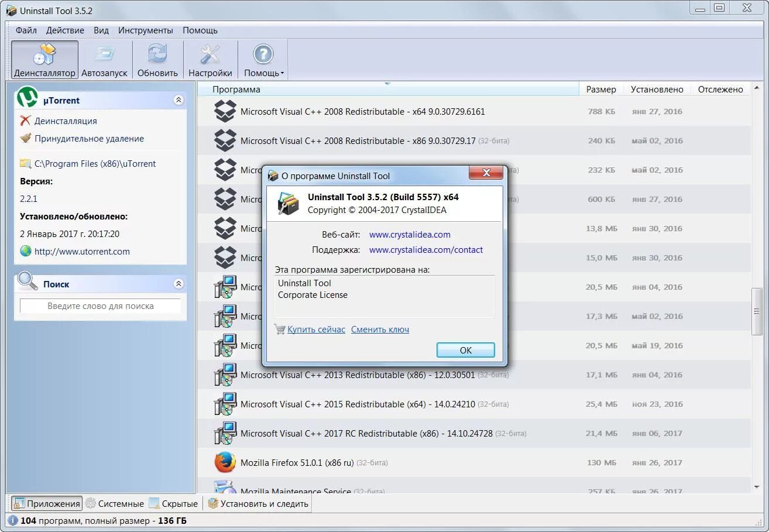The image size is (769, 532).
Task: Click the ноя 23, 2016 install date
Action: (657, 404)
